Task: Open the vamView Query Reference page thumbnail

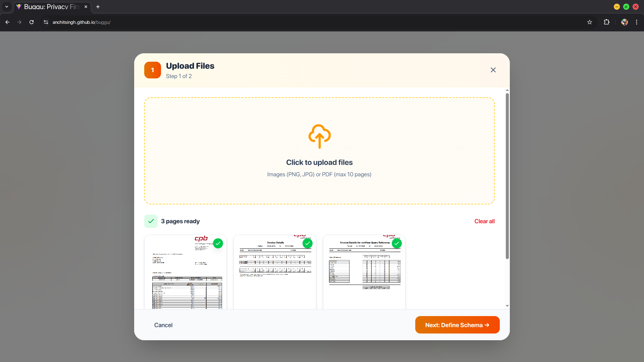Action: pyautogui.click(x=364, y=275)
